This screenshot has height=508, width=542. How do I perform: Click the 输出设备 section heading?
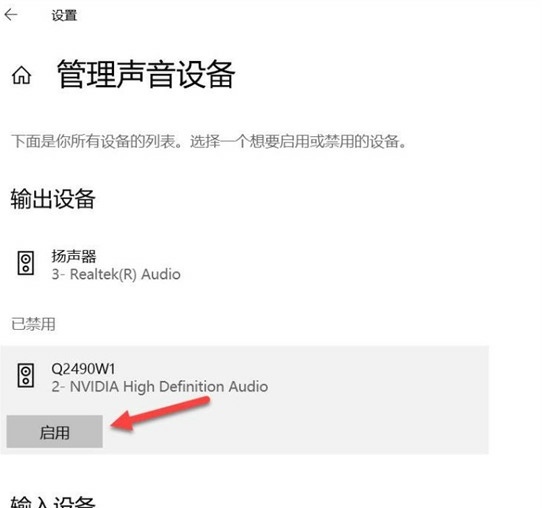click(x=53, y=199)
